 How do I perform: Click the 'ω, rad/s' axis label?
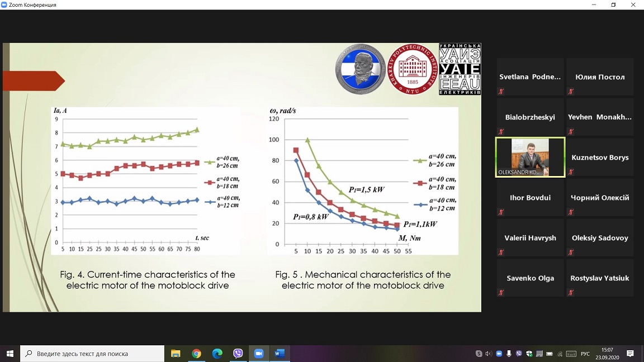pyautogui.click(x=283, y=111)
